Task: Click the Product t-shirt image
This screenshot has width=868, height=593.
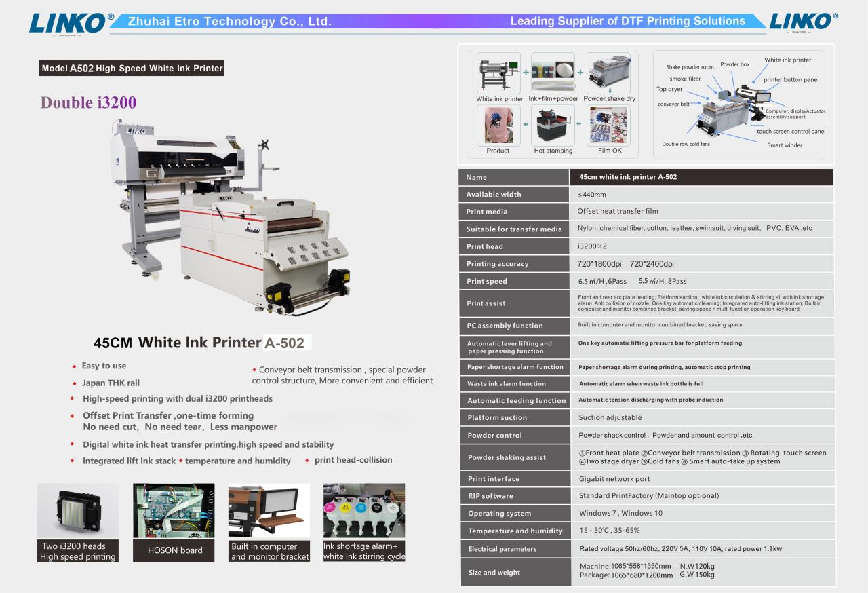Action: click(498, 126)
